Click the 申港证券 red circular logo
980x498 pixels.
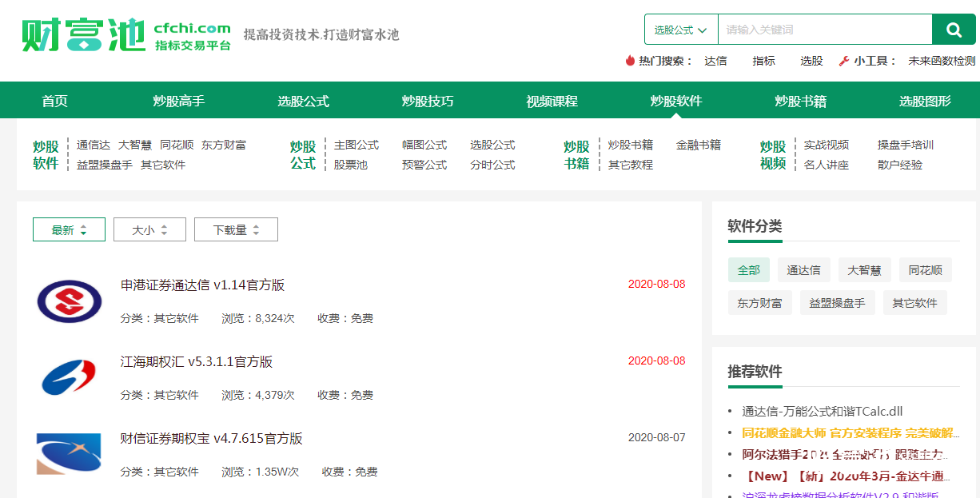tap(69, 302)
